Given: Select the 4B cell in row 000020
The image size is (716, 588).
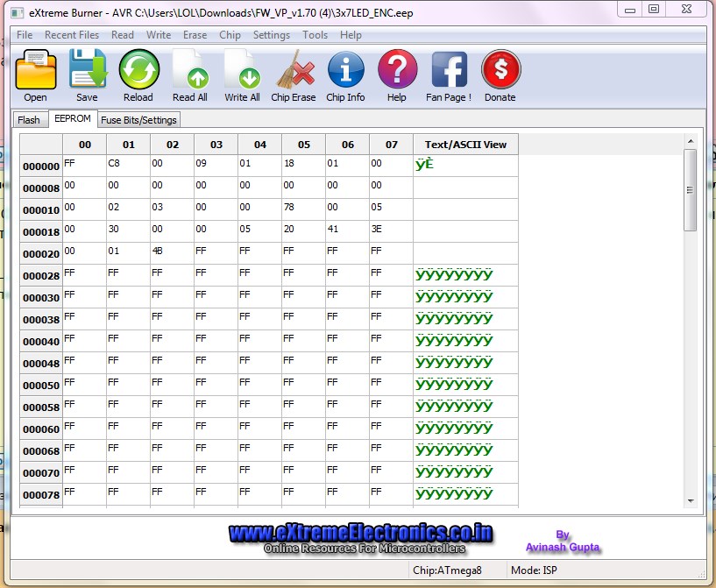Looking at the screenshot, I should (x=172, y=253).
